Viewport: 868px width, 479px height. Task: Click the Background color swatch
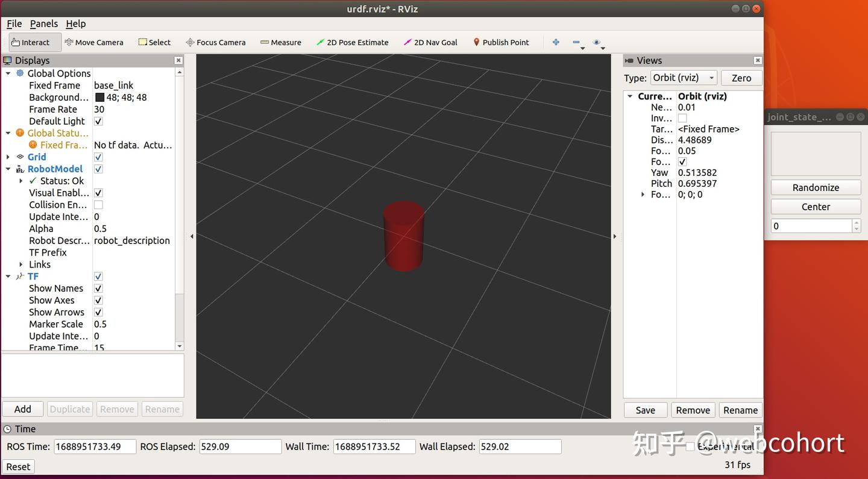(x=99, y=97)
